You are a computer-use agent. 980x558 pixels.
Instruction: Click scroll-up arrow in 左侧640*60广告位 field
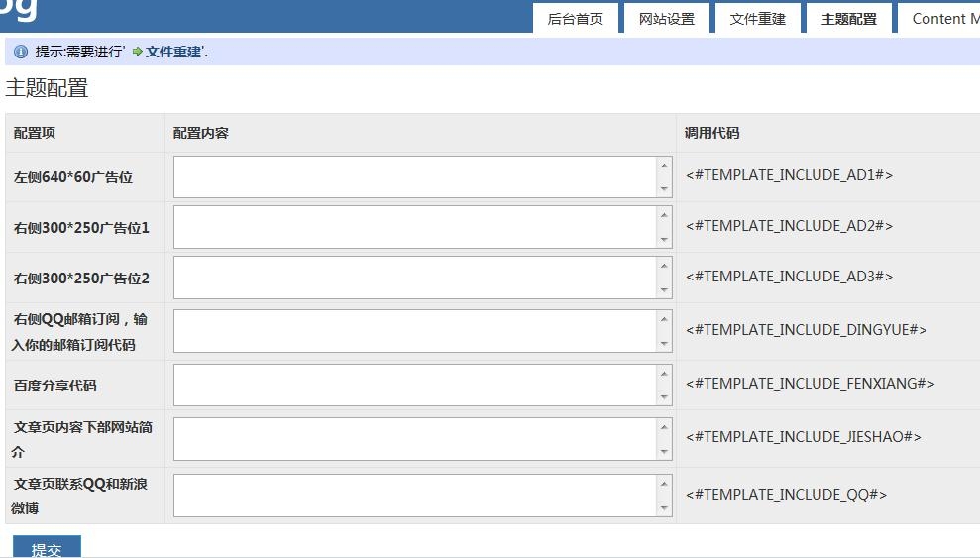click(x=664, y=165)
